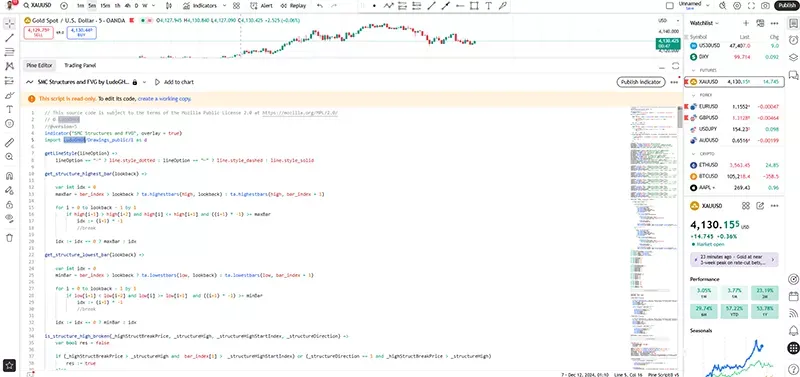Open the layout setup square icon
The width and height of the screenshot is (800, 377).
[670, 6]
